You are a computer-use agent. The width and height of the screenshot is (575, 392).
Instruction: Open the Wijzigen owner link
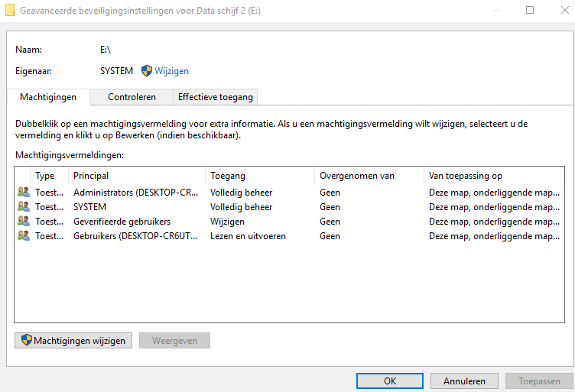coord(171,71)
